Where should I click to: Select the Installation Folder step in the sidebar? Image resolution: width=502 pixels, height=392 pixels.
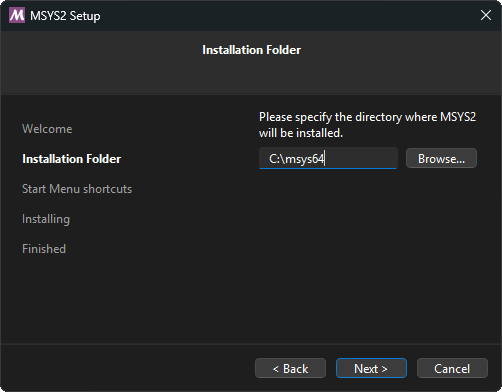(71, 159)
